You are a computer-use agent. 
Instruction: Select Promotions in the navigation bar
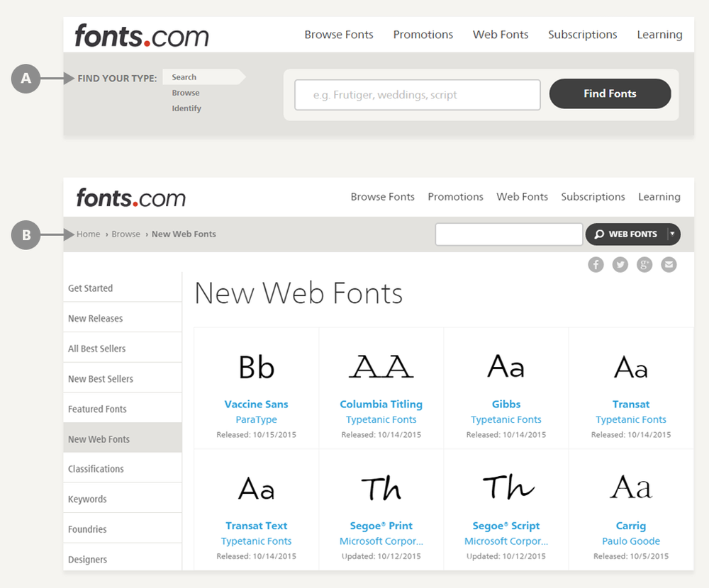point(423,34)
